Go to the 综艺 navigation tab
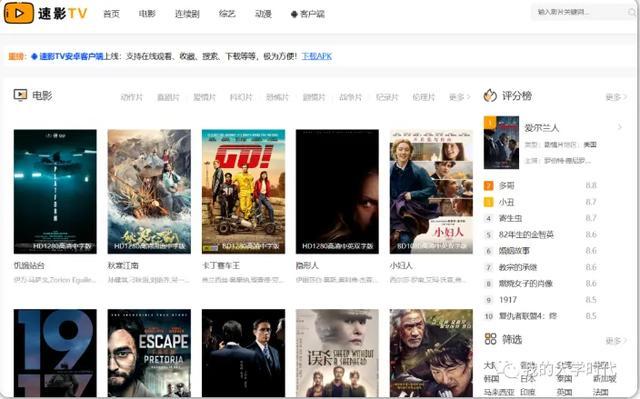Image resolution: width=640 pixels, height=399 pixels. (227, 14)
